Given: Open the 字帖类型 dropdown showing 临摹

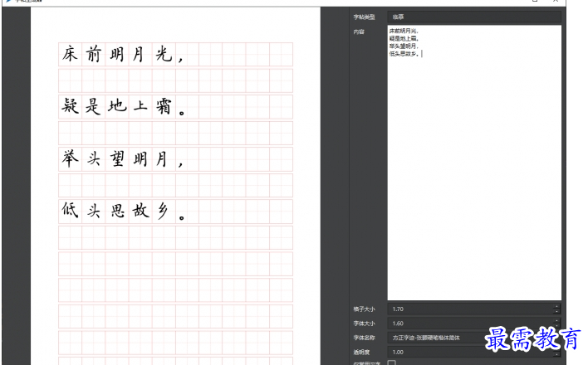Looking at the screenshot, I should point(474,17).
